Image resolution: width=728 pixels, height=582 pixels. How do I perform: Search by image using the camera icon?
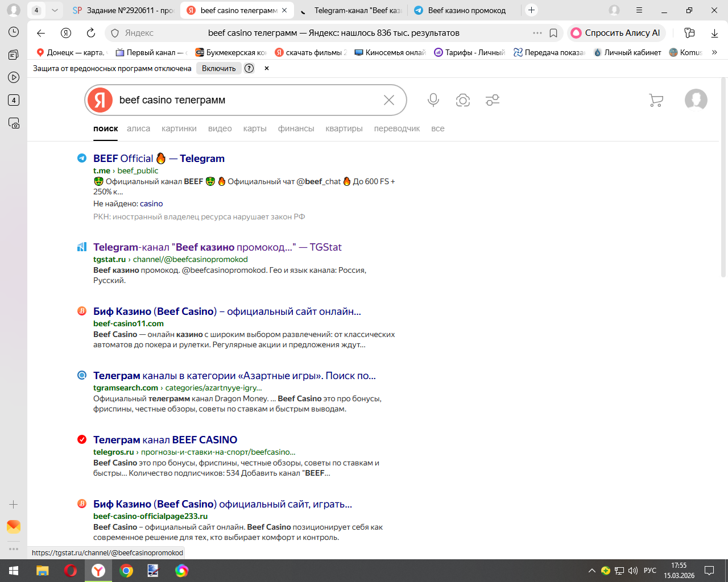[463, 100]
